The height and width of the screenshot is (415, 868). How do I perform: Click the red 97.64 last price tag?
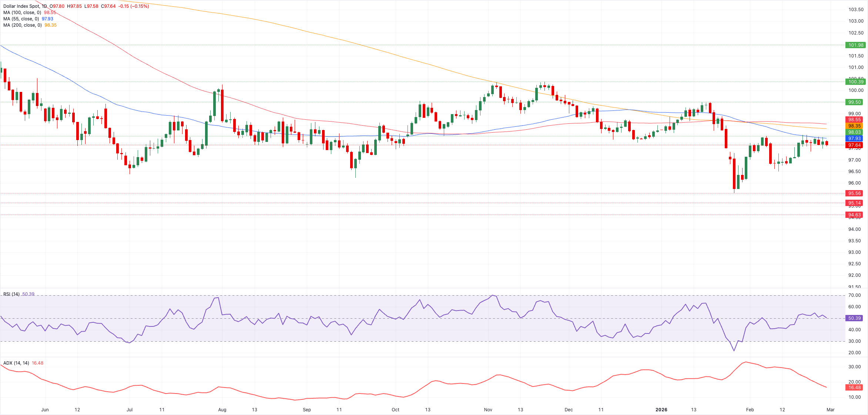(x=855, y=145)
